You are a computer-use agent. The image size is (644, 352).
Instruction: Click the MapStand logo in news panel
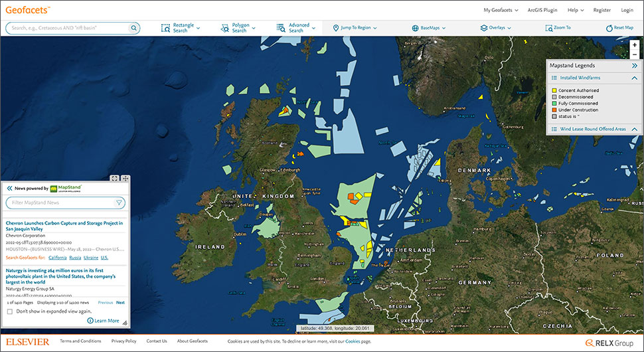(x=66, y=188)
